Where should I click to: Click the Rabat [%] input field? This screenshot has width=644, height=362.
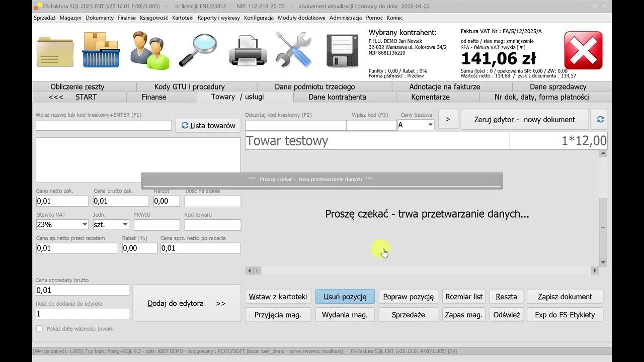[x=140, y=248]
